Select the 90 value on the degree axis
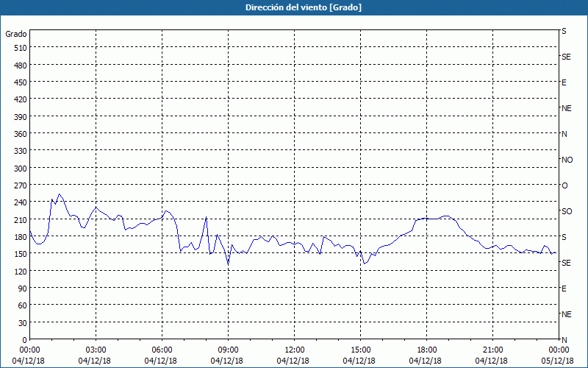 click(x=23, y=289)
